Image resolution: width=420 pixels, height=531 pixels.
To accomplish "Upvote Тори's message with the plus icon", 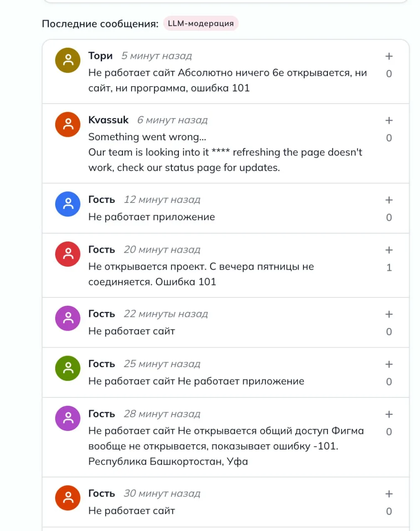I will (x=389, y=56).
